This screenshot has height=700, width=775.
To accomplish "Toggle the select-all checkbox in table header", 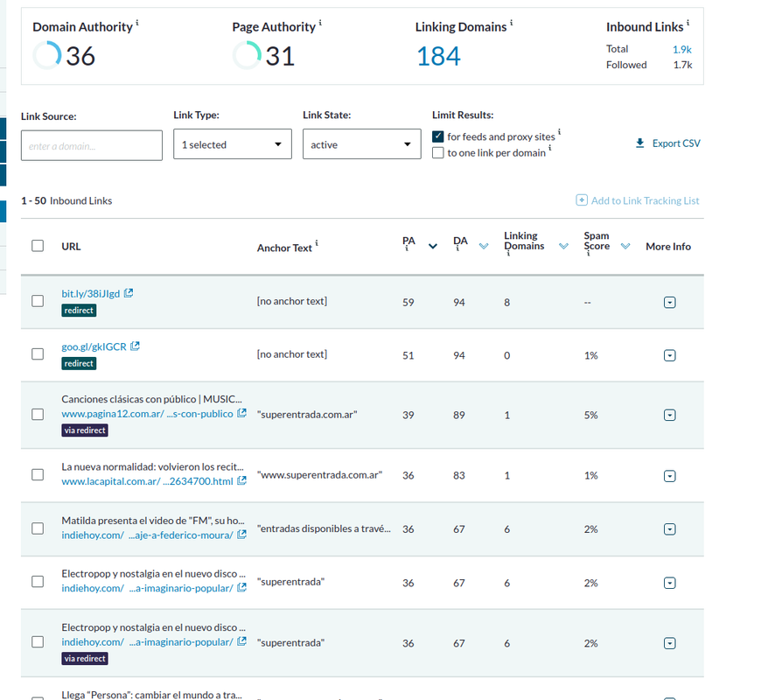I will 38,246.
